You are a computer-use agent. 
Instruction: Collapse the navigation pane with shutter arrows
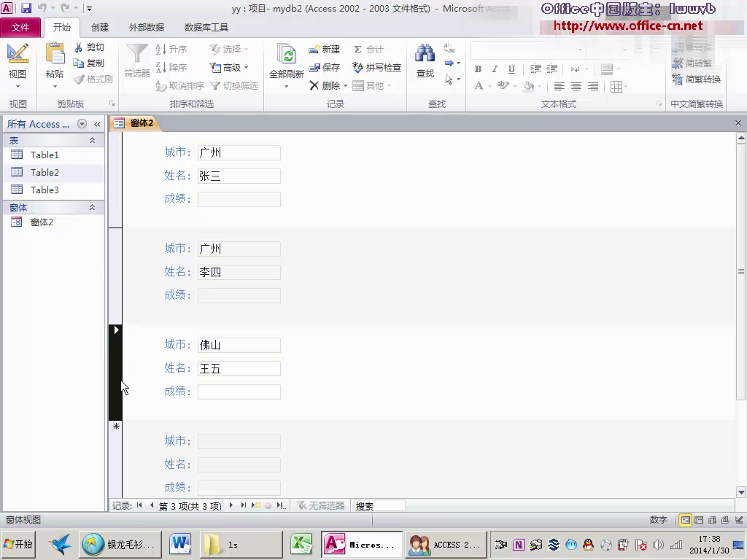97,124
